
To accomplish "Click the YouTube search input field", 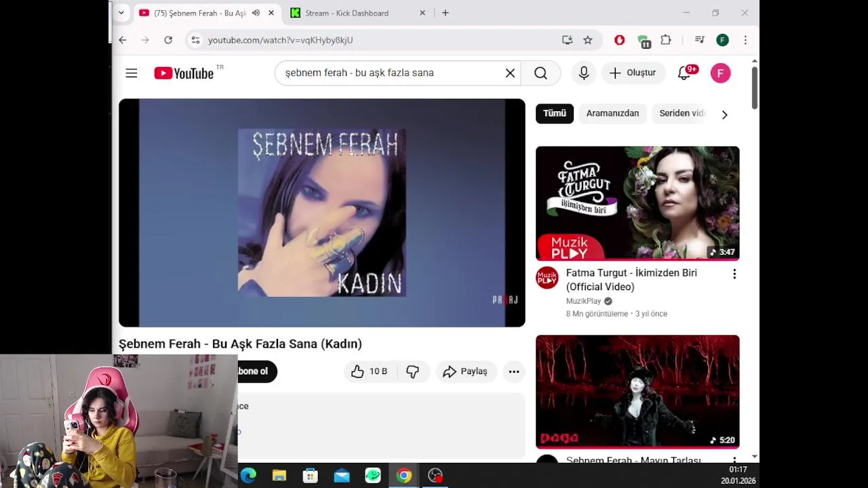I will coord(390,73).
